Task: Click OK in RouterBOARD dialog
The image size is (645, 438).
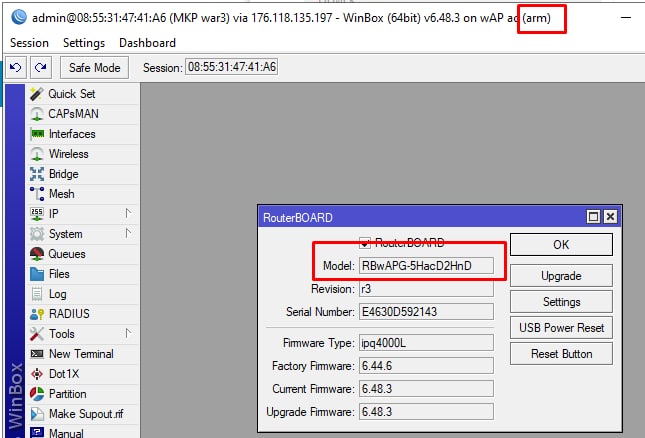Action: (561, 245)
